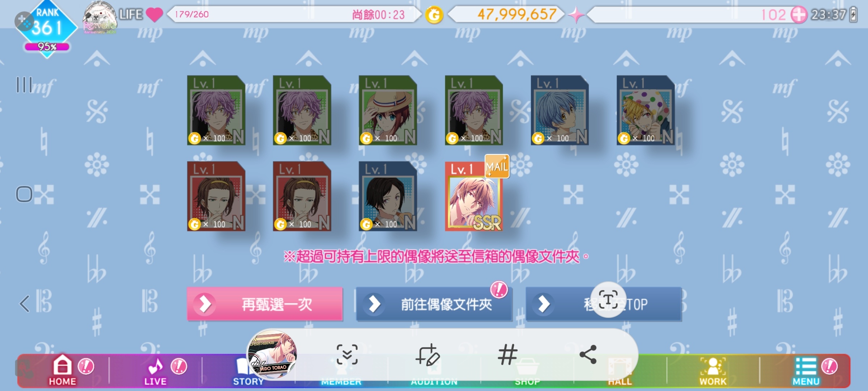Viewport: 868px width, 391px height.
Task: Open the screenshot edit crop-pencil icon
Action: tap(427, 354)
